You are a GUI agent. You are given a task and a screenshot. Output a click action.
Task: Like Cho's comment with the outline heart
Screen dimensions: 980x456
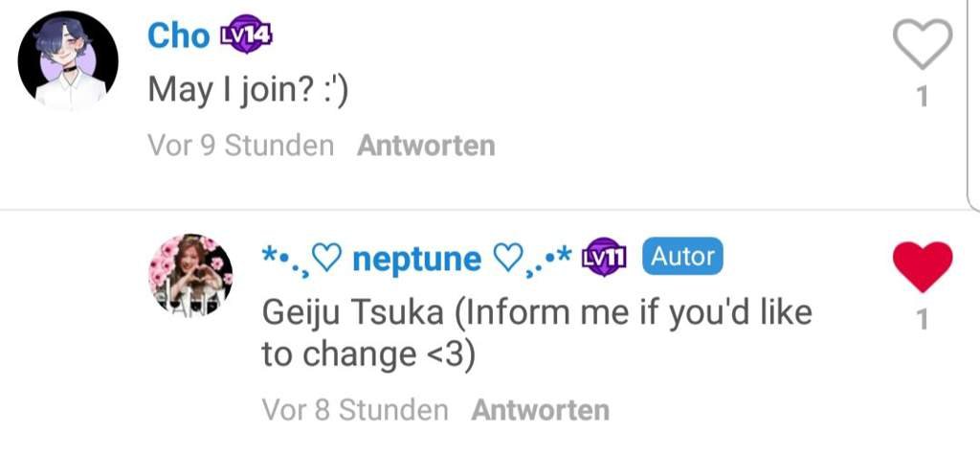click(x=922, y=45)
